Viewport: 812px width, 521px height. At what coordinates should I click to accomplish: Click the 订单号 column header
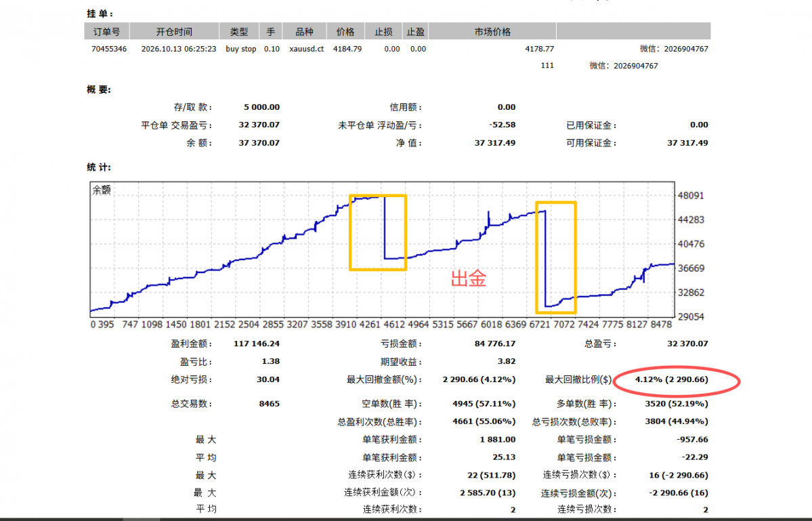tap(107, 32)
